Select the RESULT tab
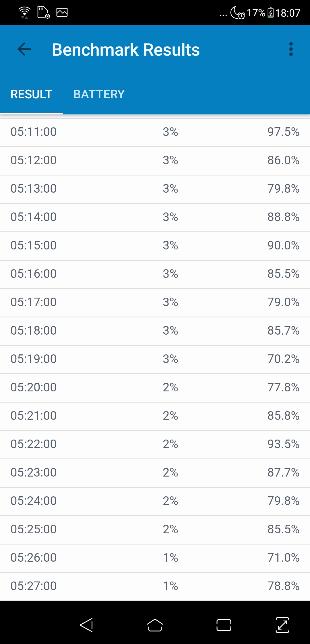The width and height of the screenshot is (310, 644). click(x=31, y=94)
